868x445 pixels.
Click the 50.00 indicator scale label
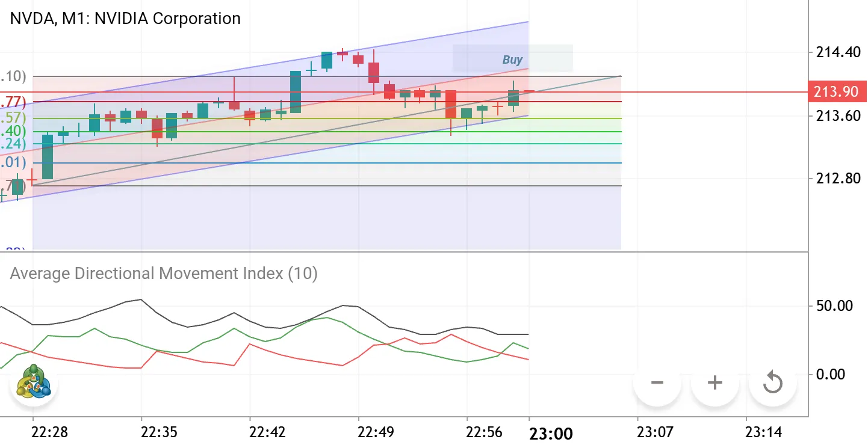(x=834, y=305)
